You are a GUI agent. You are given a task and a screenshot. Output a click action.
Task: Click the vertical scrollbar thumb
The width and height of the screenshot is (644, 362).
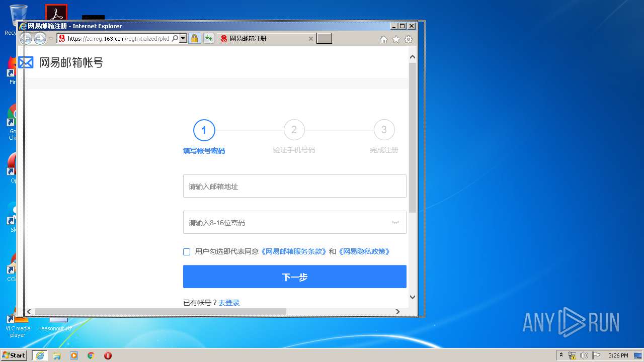pos(413,137)
